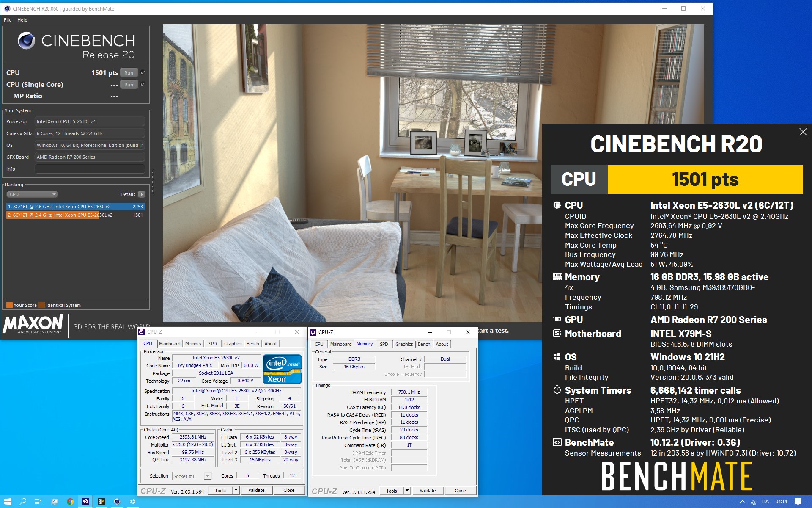Open SPD tab in left CPU-Z
Viewport: 812px width, 508px height.
[213, 344]
